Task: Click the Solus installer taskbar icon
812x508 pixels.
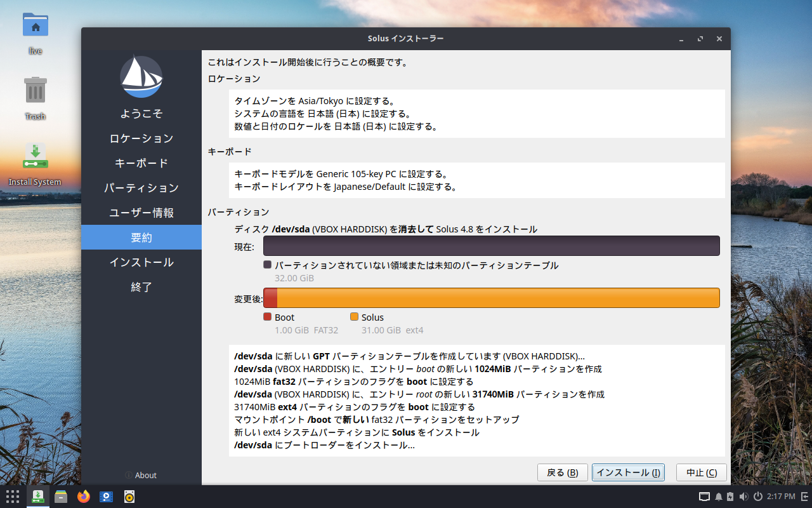Action: click(x=38, y=497)
